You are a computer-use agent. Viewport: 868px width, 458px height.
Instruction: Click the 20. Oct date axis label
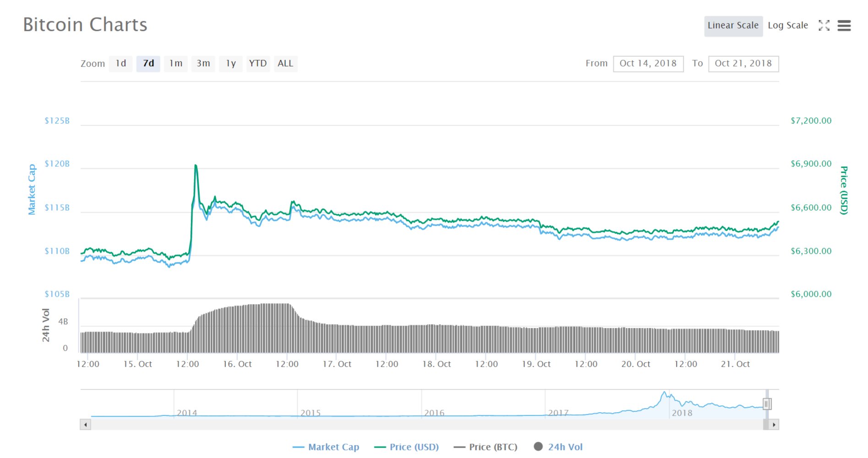tap(636, 364)
